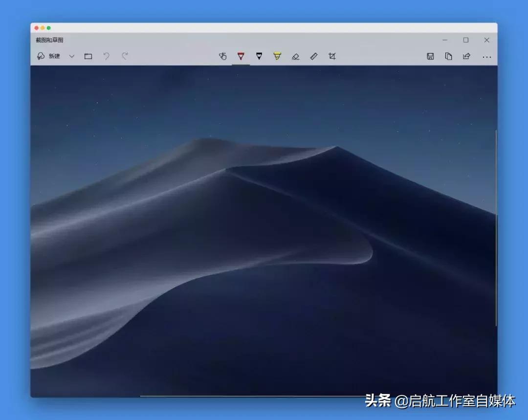This screenshot has width=528, height=420.
Task: Show the ruler tool
Action: (x=313, y=56)
